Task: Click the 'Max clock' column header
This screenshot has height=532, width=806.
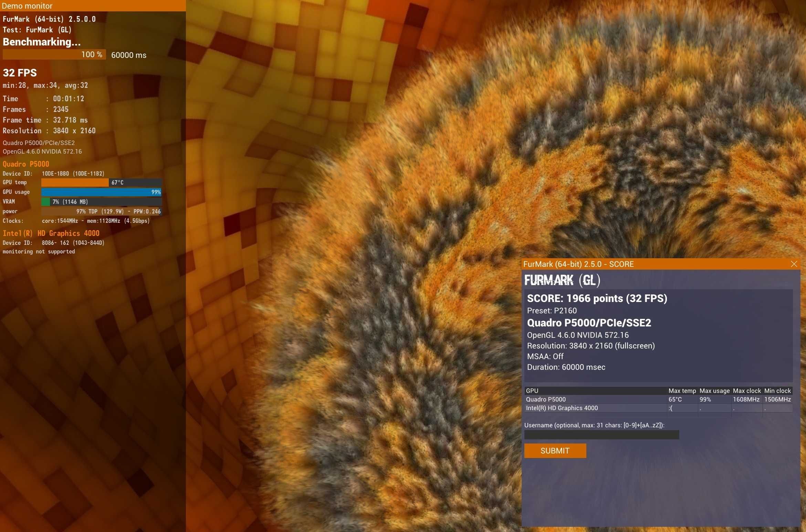Action: [747, 391]
